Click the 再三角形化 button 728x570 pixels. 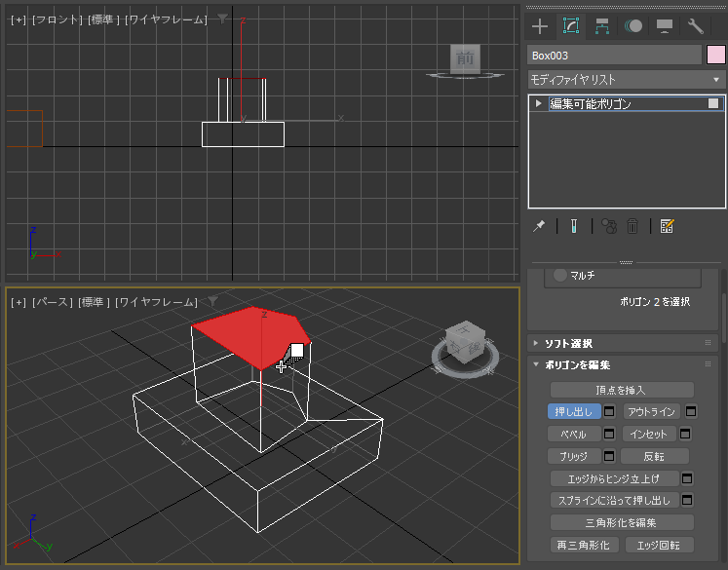pyautogui.click(x=584, y=545)
